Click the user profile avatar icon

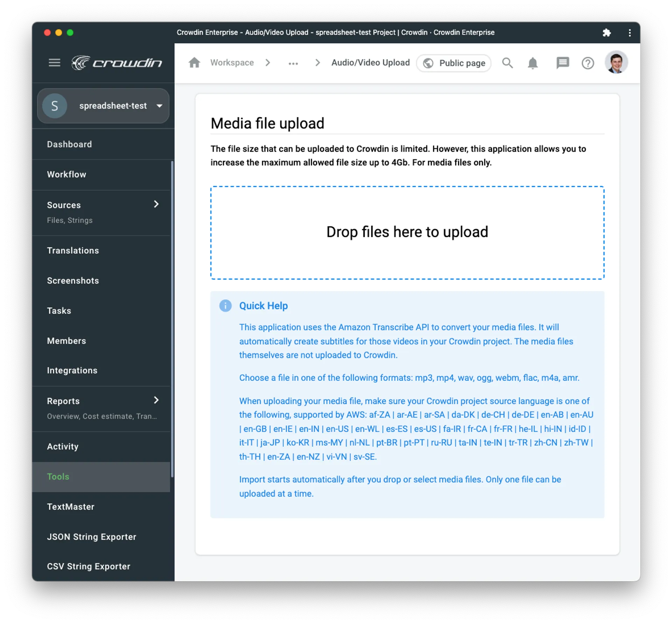616,63
